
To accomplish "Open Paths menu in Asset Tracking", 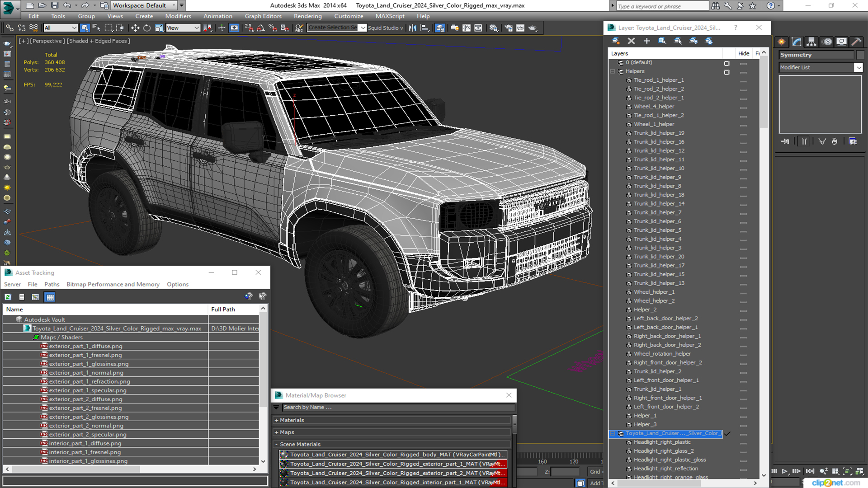I will [x=52, y=284].
